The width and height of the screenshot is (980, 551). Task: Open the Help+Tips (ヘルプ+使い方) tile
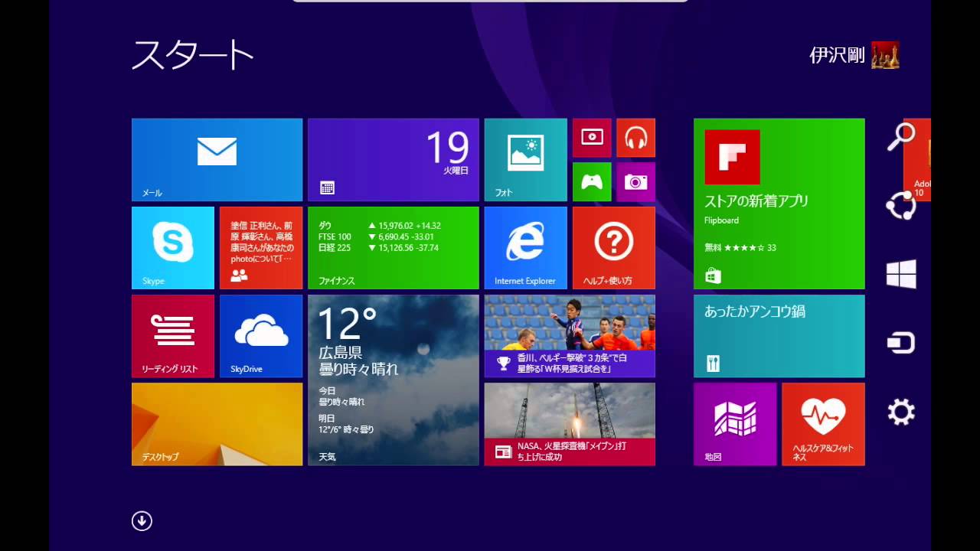pos(613,247)
